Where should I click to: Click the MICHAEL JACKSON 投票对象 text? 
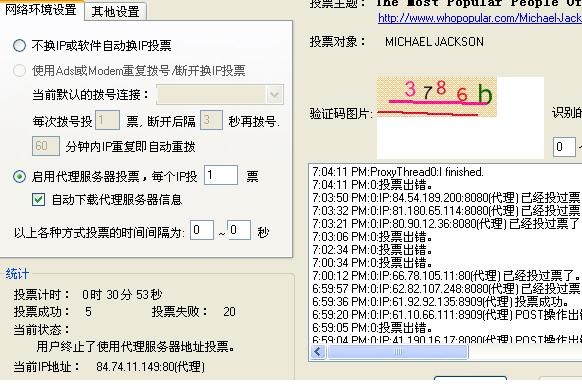pyautogui.click(x=434, y=42)
